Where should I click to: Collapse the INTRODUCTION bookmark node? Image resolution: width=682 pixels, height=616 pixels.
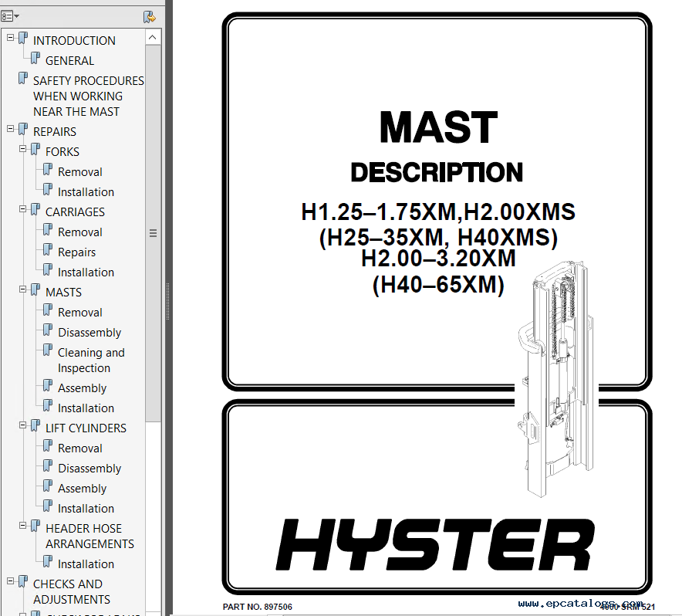tap(11, 39)
